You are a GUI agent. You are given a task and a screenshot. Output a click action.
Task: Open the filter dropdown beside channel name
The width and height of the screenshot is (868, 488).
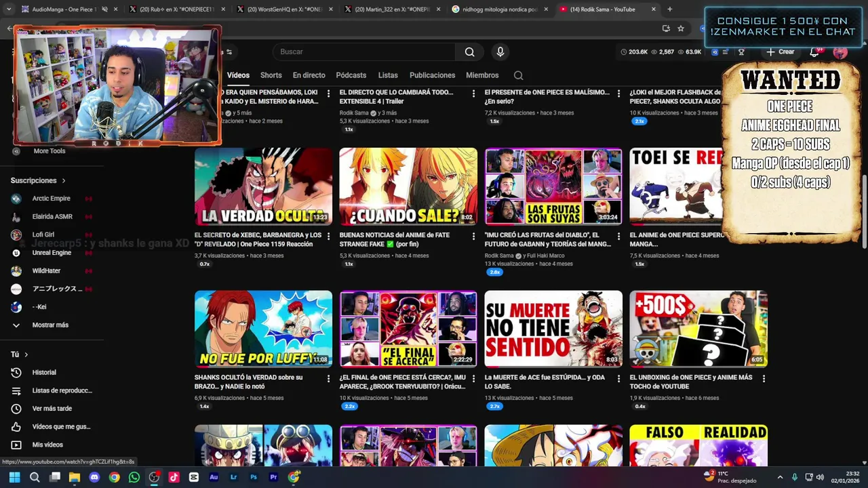(x=229, y=52)
